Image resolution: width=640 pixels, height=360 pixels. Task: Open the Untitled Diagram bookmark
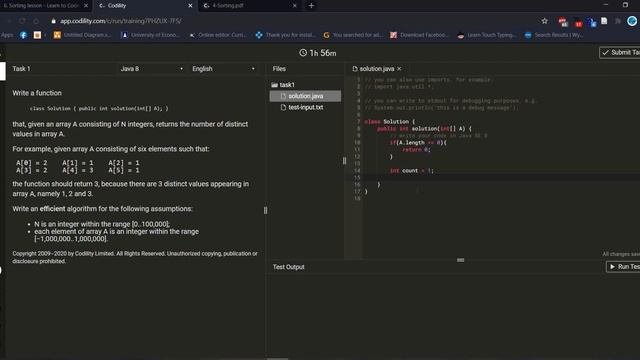(x=82, y=35)
